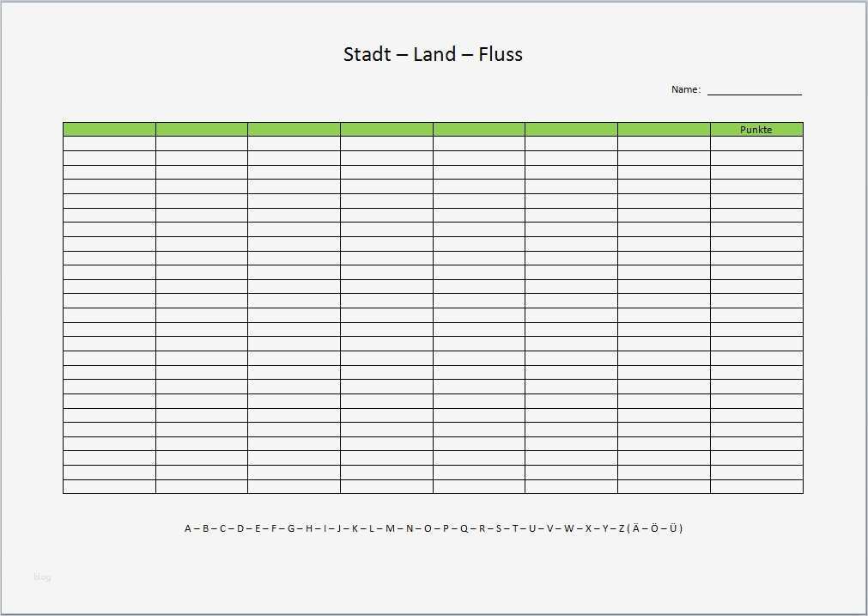The width and height of the screenshot is (868, 616).
Task: Select the first green header cell
Action: click(x=109, y=130)
